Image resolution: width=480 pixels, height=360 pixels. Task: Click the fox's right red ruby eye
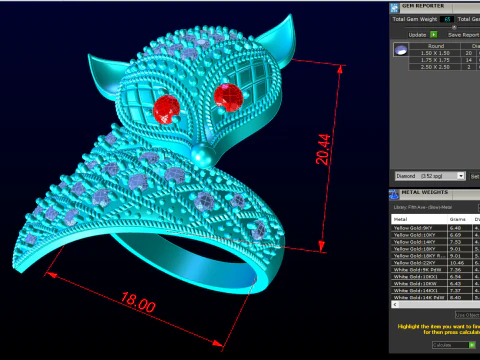pos(228,97)
